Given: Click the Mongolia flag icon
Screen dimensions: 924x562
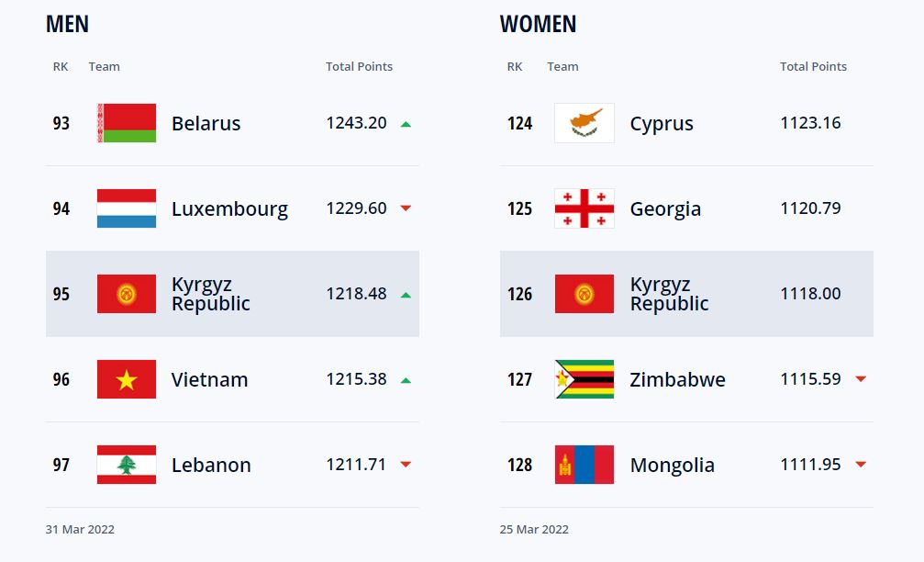Looking at the screenshot, I should point(584,465).
